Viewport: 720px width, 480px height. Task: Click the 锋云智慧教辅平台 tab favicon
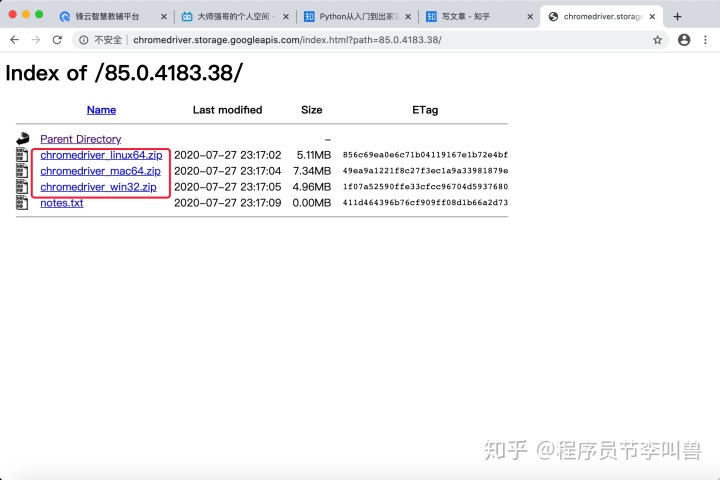click(65, 17)
